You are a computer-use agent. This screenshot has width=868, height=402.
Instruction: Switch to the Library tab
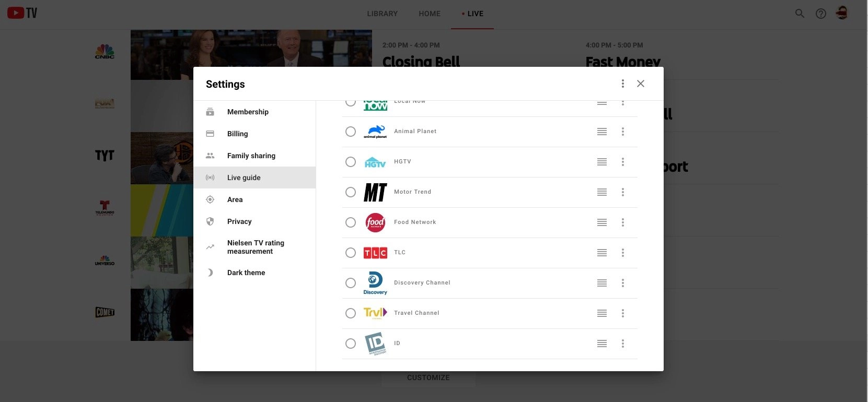click(x=382, y=14)
